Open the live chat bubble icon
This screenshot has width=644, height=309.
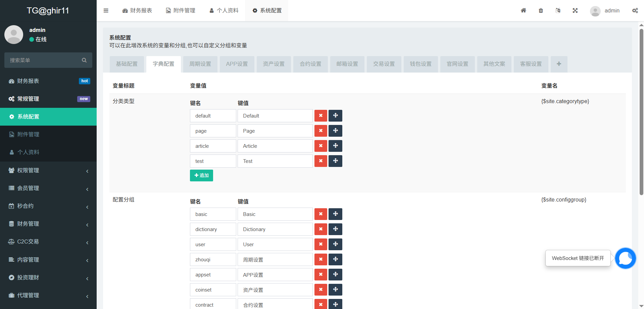tap(625, 258)
